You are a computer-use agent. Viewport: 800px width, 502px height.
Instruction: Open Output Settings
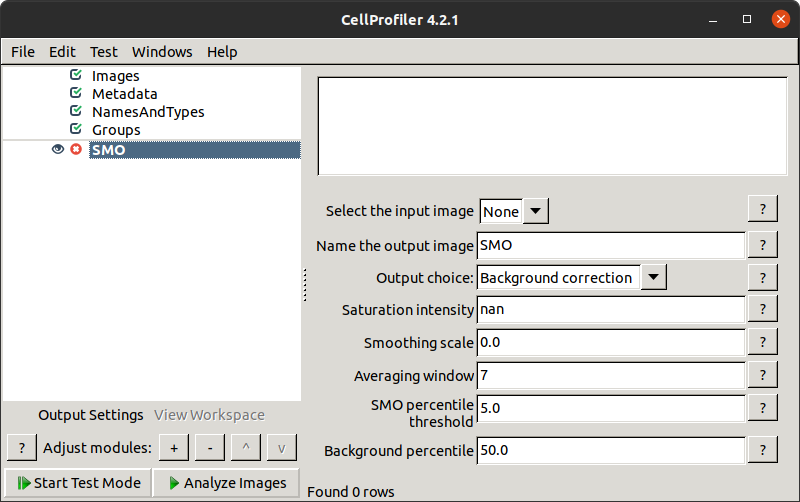[91, 415]
